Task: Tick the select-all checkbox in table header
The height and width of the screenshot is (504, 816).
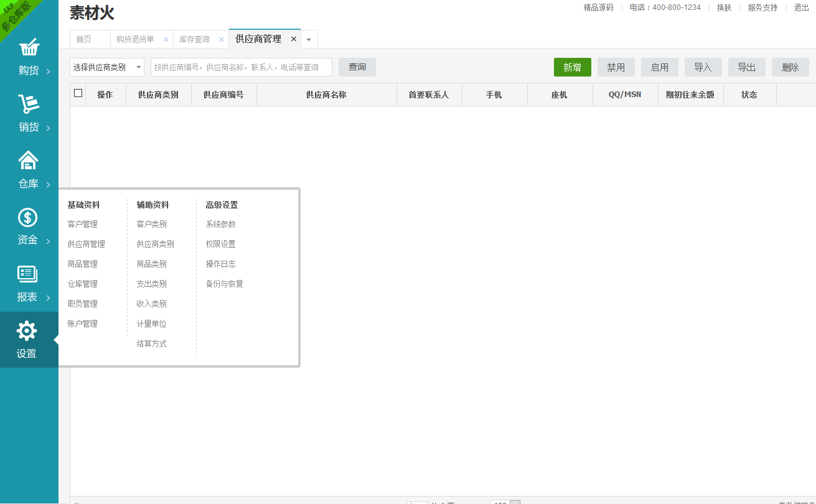Action: (x=78, y=93)
